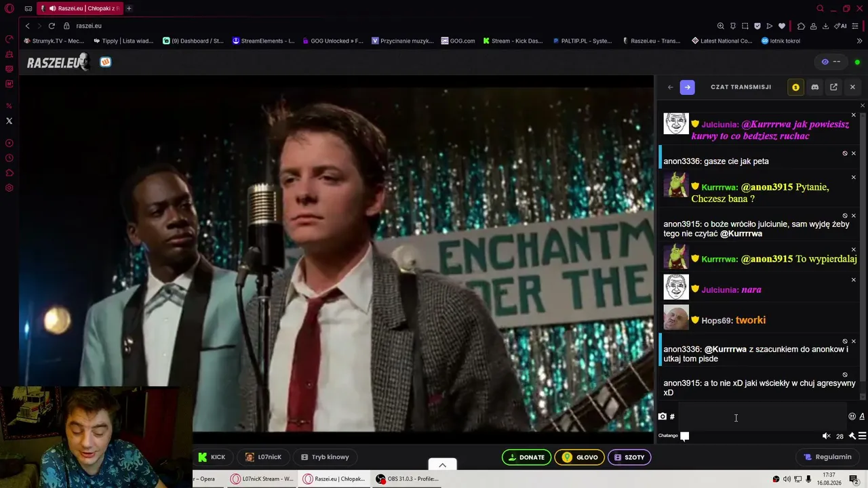Screen dimensions: 868x488
Task: Open the GOG.com bookmark
Action: coord(458,41)
